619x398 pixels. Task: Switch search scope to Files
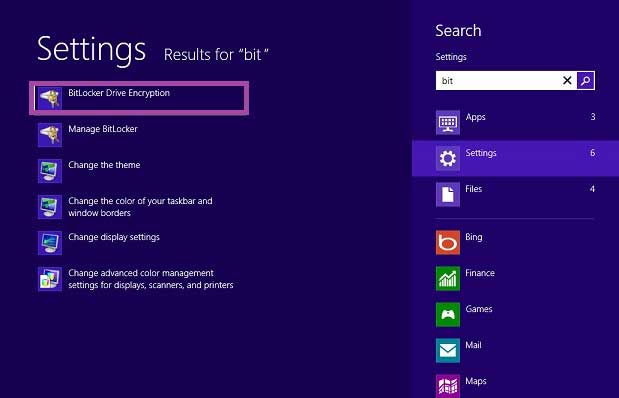tap(515, 194)
